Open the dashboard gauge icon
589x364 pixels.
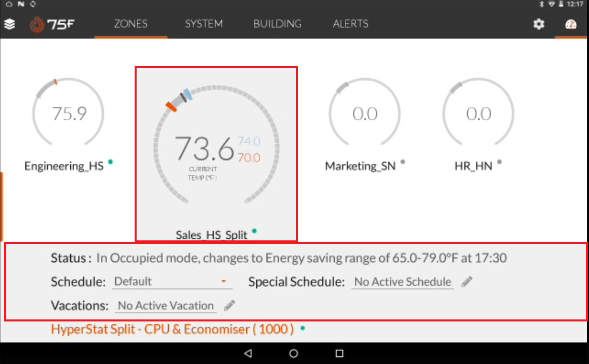571,24
